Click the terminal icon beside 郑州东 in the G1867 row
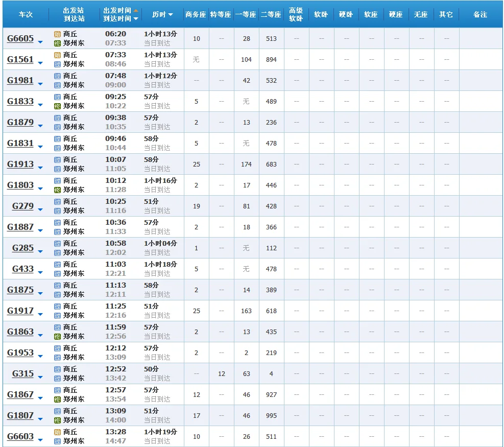This screenshot has height=447, width=504. coord(57,399)
